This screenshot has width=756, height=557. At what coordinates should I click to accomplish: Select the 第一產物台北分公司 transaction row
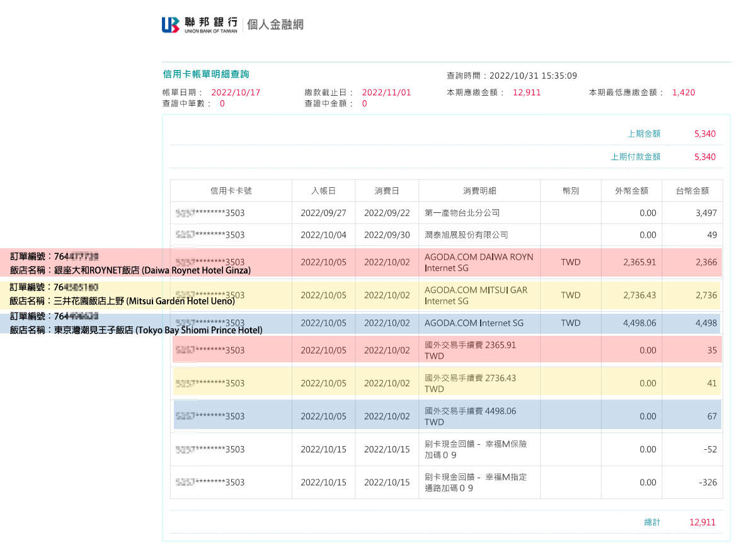(x=479, y=212)
